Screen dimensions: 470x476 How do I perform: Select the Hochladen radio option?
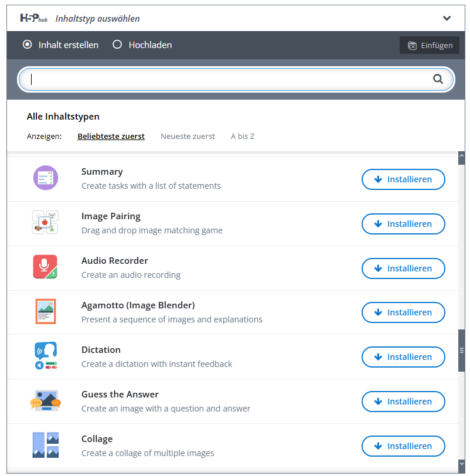tap(117, 45)
